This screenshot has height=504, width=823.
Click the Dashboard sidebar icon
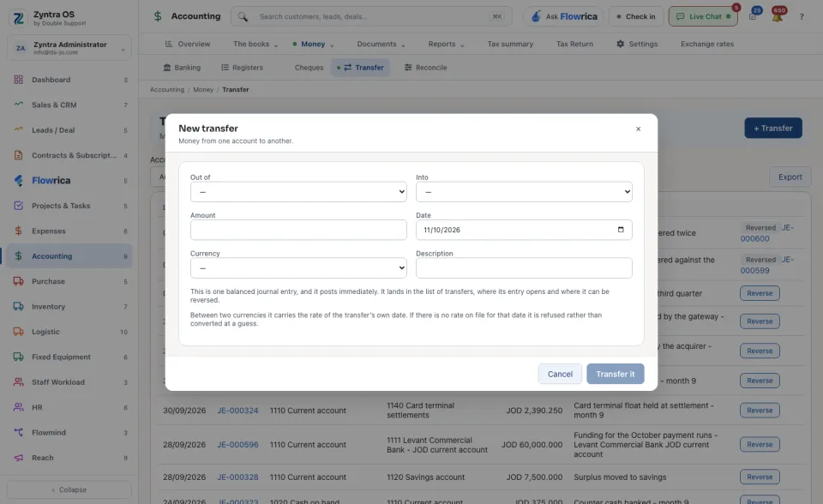(18, 80)
